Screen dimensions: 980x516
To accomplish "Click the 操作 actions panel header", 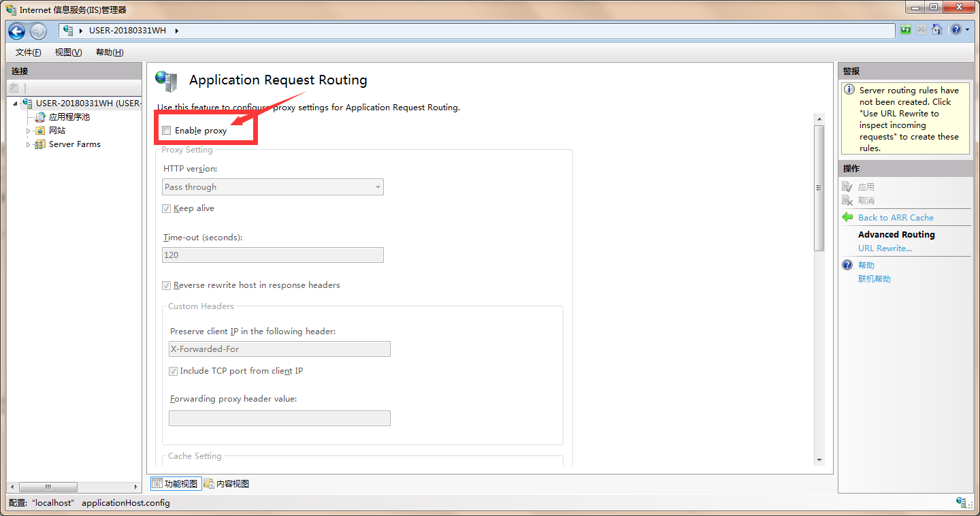I will (905, 168).
